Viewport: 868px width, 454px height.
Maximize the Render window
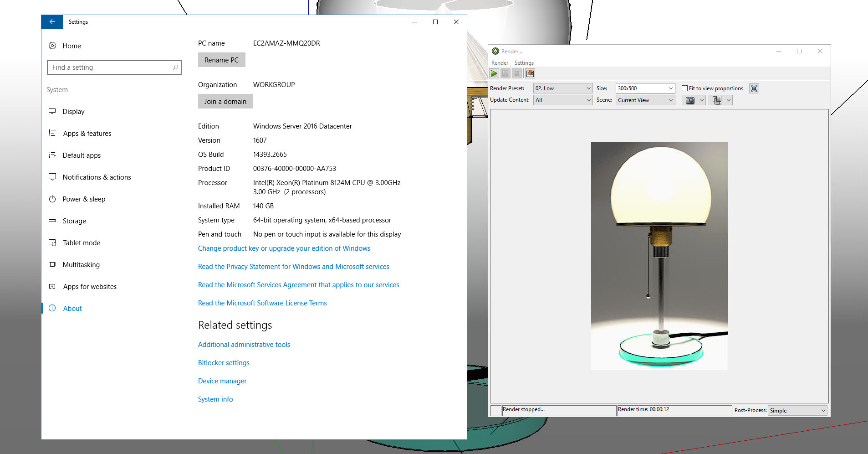pos(799,51)
